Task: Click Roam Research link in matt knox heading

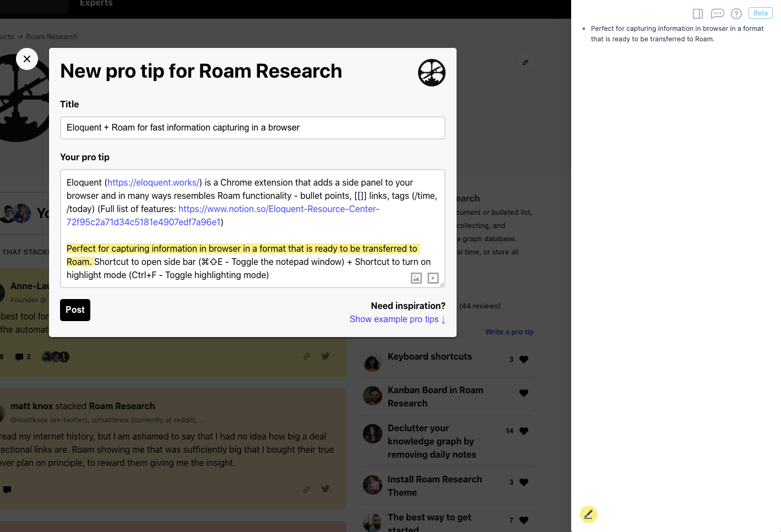Action: pos(122,406)
